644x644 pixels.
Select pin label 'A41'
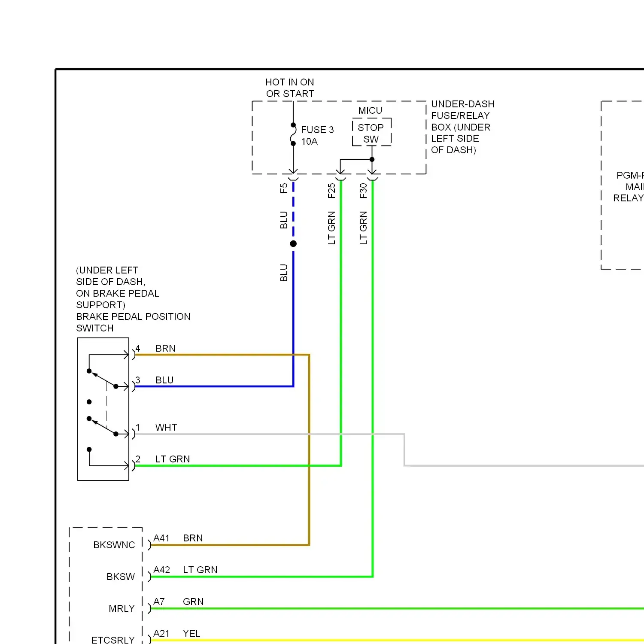161,538
